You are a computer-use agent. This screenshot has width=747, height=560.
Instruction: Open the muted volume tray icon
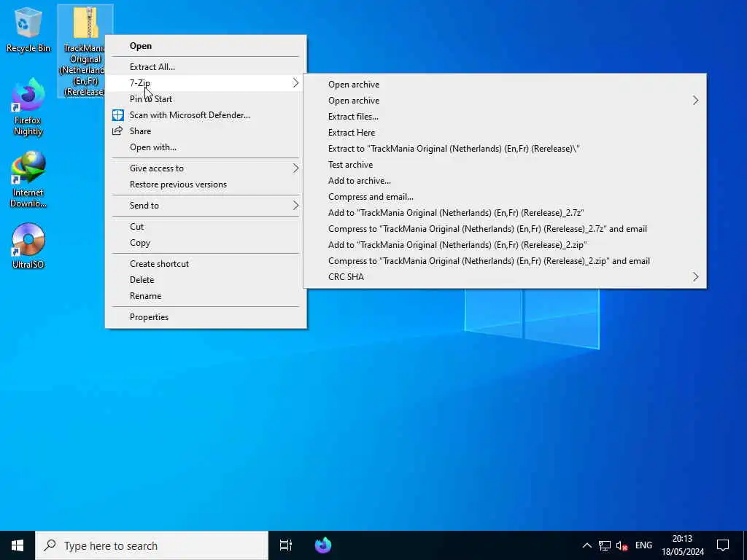pyautogui.click(x=622, y=545)
